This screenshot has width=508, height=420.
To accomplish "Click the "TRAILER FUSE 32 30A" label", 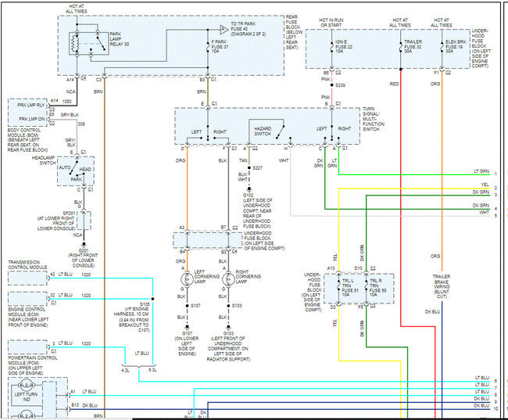I will (413, 46).
